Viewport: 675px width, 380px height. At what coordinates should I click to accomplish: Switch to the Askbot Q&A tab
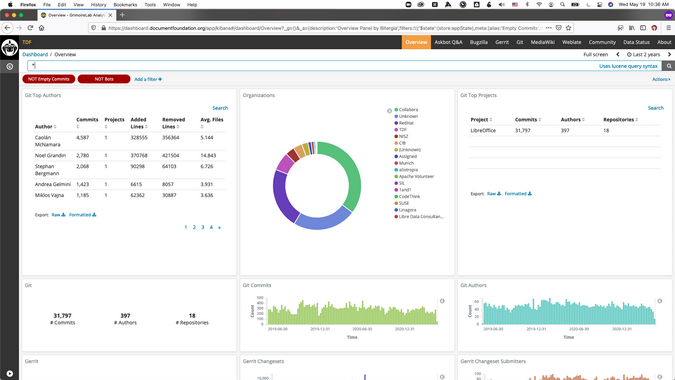tap(448, 42)
